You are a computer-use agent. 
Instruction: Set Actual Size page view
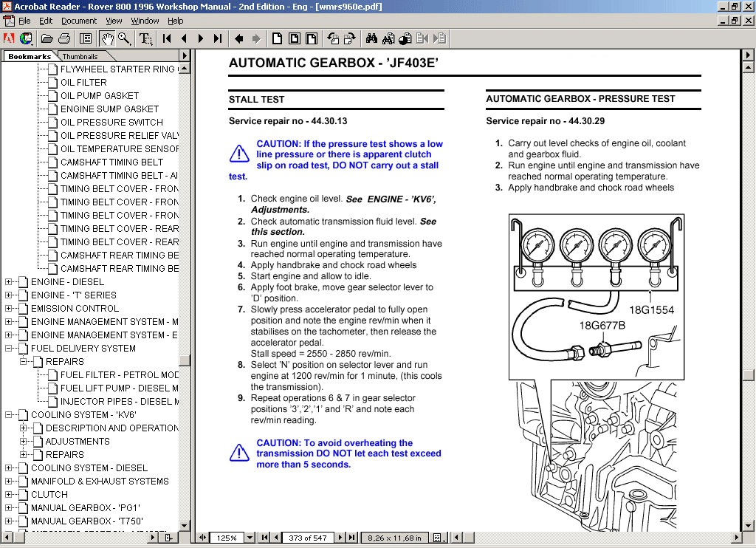click(x=278, y=38)
